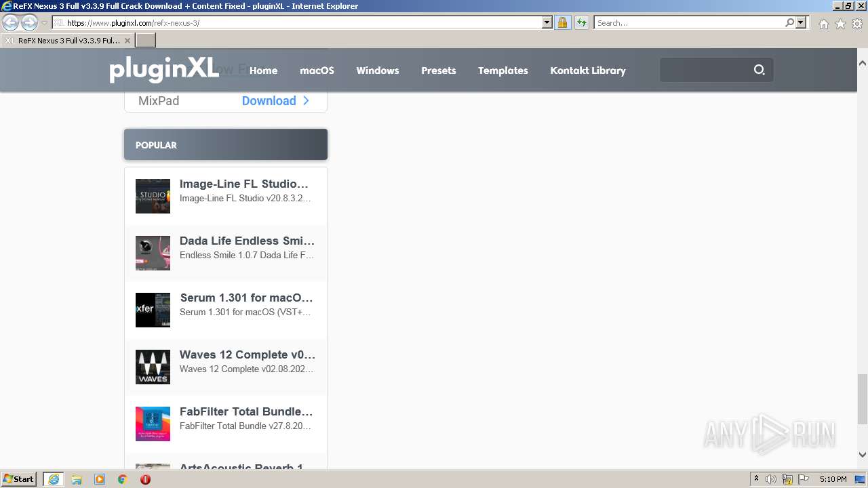Click the Action Center flag tray icon
This screenshot has width=868, height=488.
coord(804,479)
